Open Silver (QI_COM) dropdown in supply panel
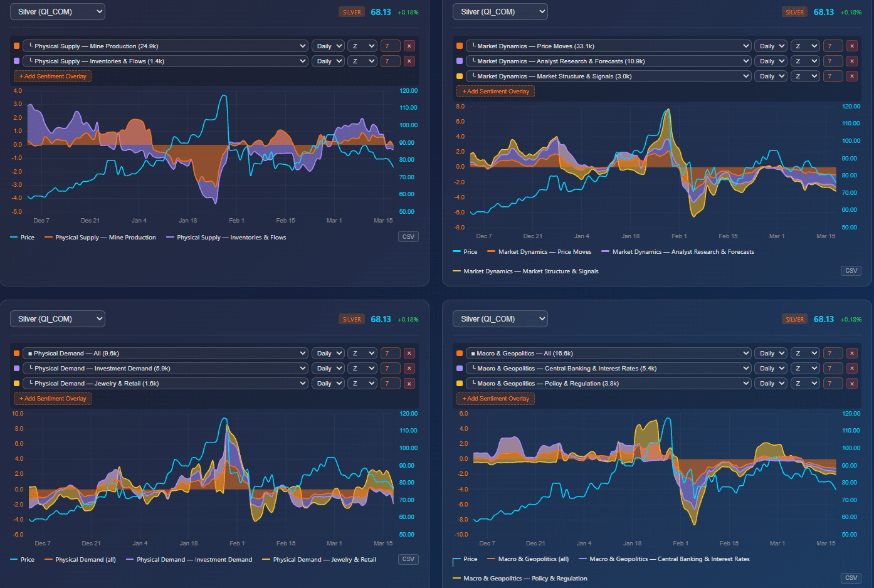Viewport: 874px width, 588px height. point(58,12)
